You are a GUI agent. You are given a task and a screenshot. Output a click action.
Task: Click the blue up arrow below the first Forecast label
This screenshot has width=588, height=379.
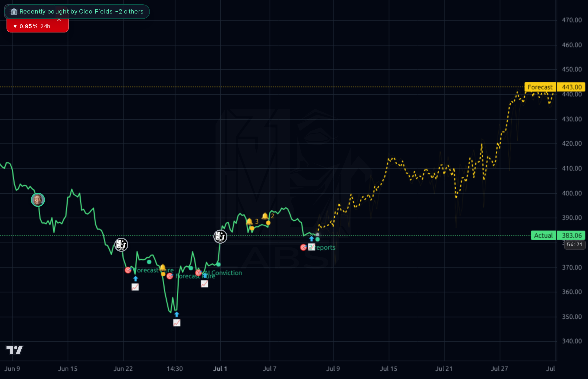tap(136, 279)
